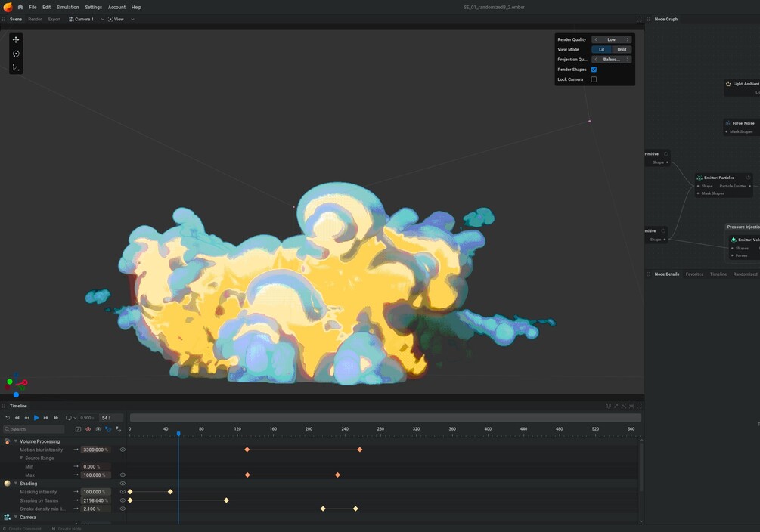Click the magnet snap icon in timeline header

608,406
